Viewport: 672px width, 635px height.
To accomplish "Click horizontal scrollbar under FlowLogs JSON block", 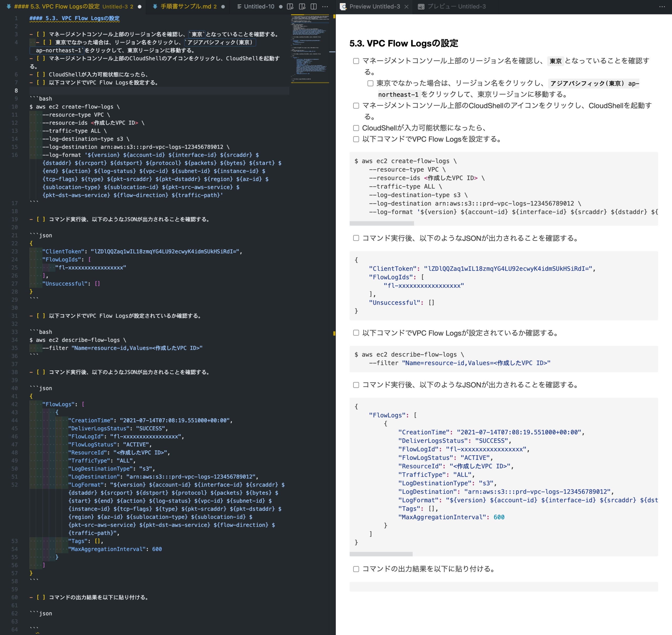I will click(381, 554).
